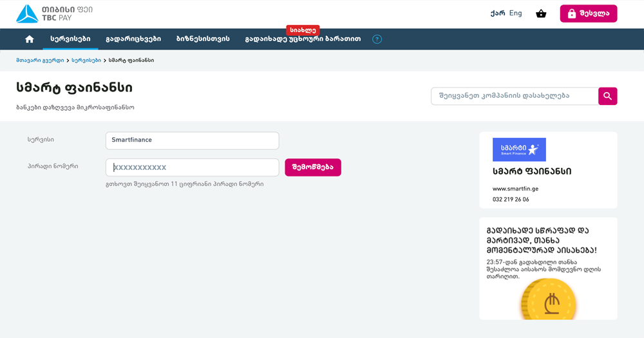This screenshot has width=644, height=338.
Task: Click the Smartfinance service field
Action: pos(192,140)
